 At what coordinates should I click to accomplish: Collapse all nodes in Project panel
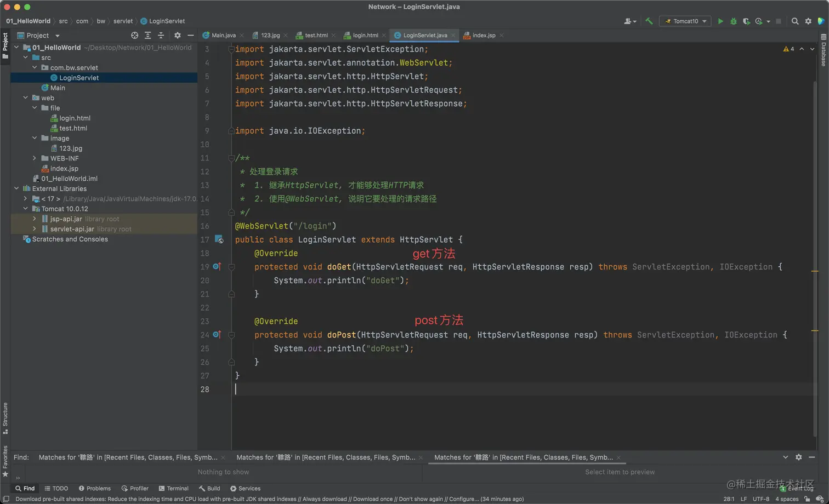click(x=161, y=35)
